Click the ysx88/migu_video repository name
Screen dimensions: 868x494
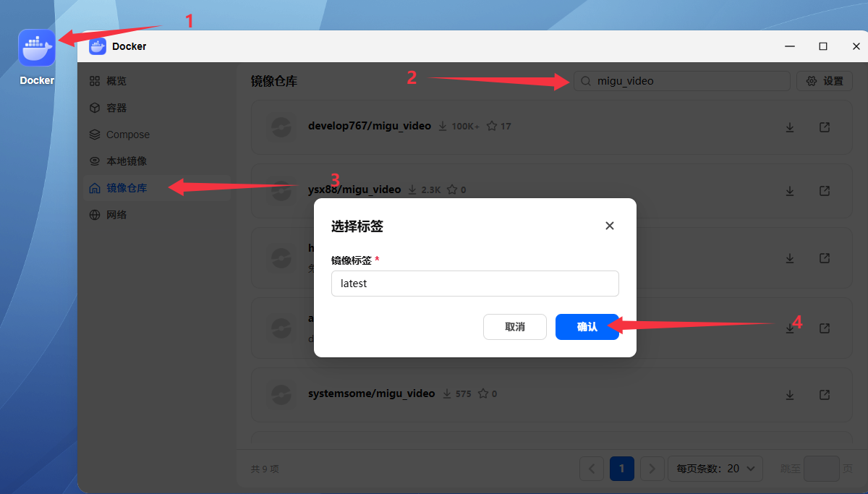coord(354,189)
